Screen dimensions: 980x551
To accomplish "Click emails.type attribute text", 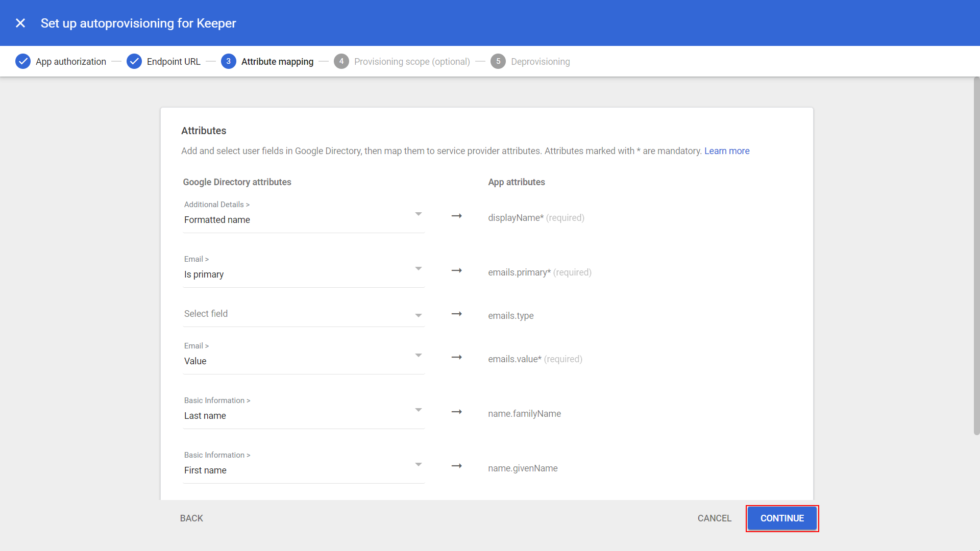I will click(x=510, y=316).
